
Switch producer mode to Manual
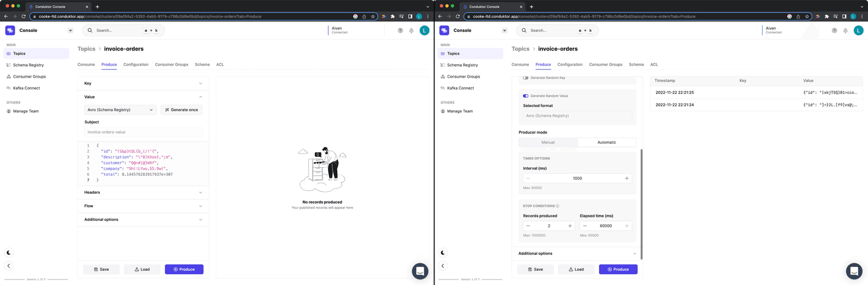(548, 142)
